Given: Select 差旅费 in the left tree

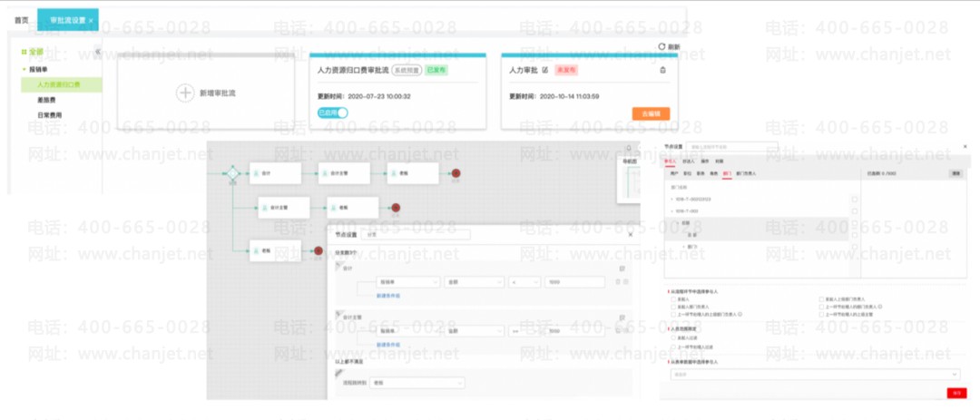Looking at the screenshot, I should (x=45, y=100).
